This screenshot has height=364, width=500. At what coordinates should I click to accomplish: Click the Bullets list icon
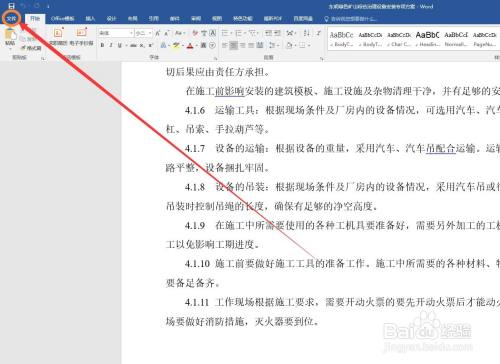(226, 33)
